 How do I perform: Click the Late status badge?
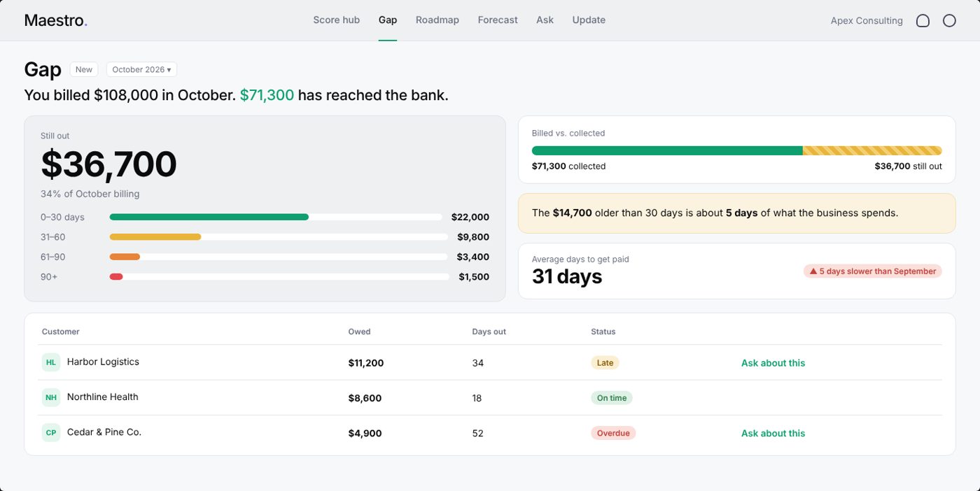point(605,363)
